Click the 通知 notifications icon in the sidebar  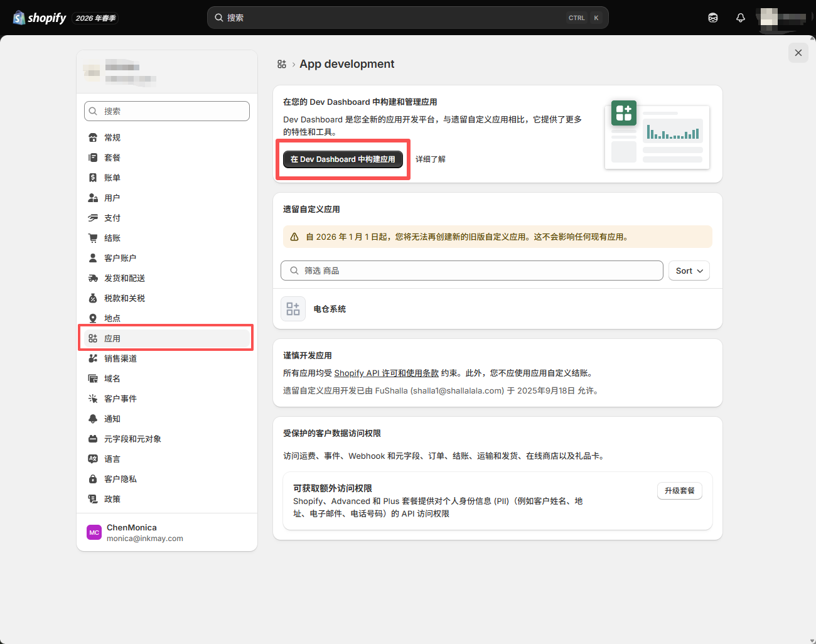tap(93, 419)
